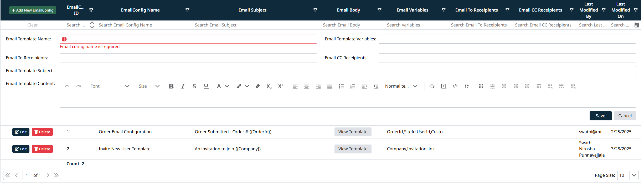Click the insert hyperlink icon
Screen dimensions: 644x187
432,86
